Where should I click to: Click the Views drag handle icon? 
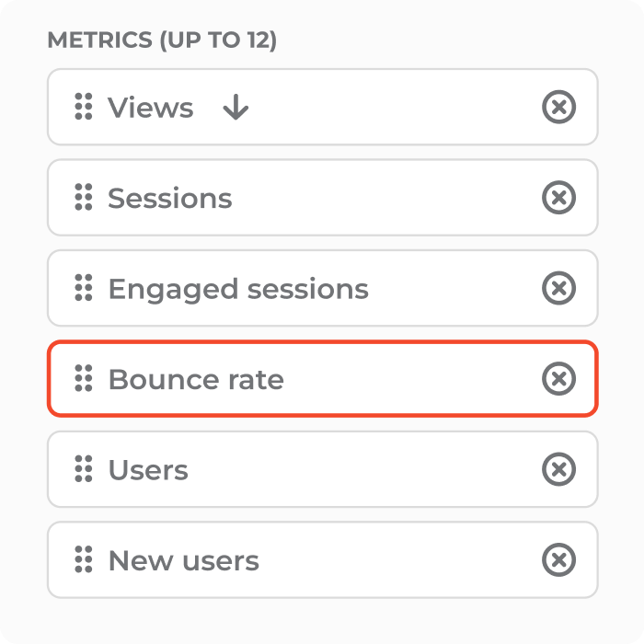tap(84, 107)
